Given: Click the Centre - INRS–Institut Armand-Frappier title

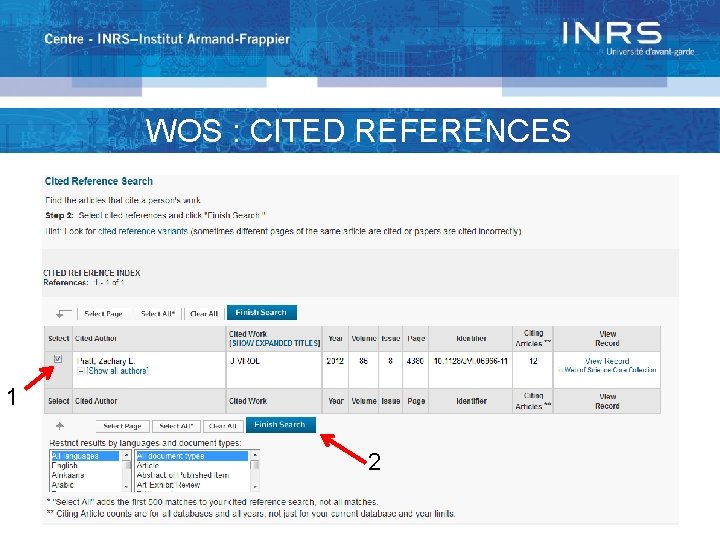Looking at the screenshot, I should coord(167,39).
